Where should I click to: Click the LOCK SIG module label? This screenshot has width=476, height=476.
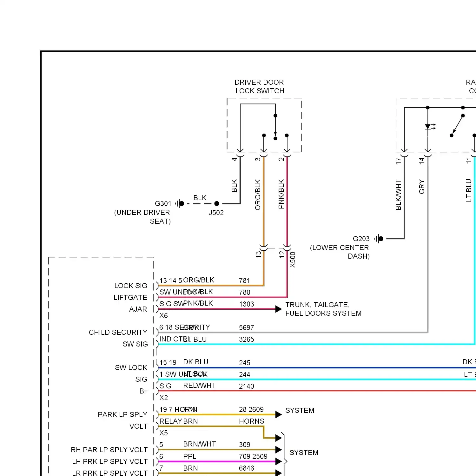click(131, 286)
